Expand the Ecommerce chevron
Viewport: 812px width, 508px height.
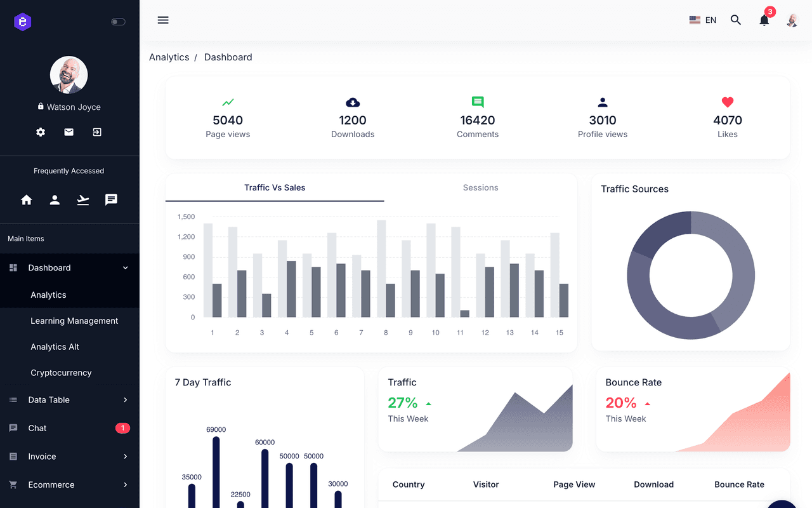pyautogui.click(x=125, y=485)
